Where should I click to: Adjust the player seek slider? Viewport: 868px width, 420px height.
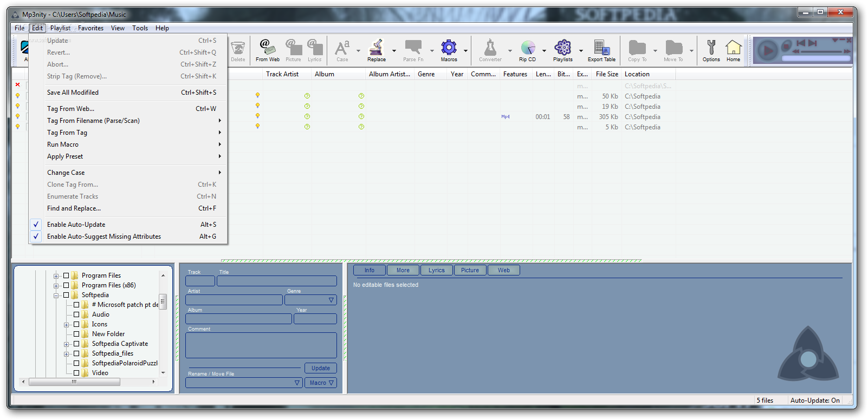pyautogui.click(x=821, y=51)
